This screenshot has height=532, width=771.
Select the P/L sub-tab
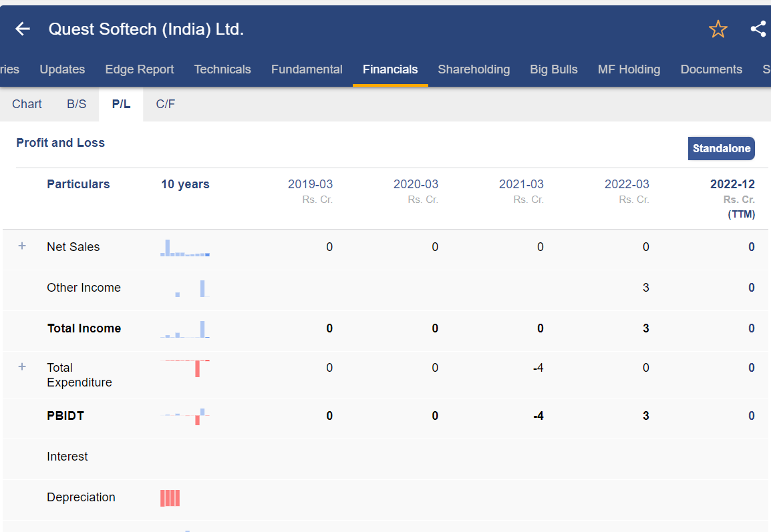(x=121, y=104)
